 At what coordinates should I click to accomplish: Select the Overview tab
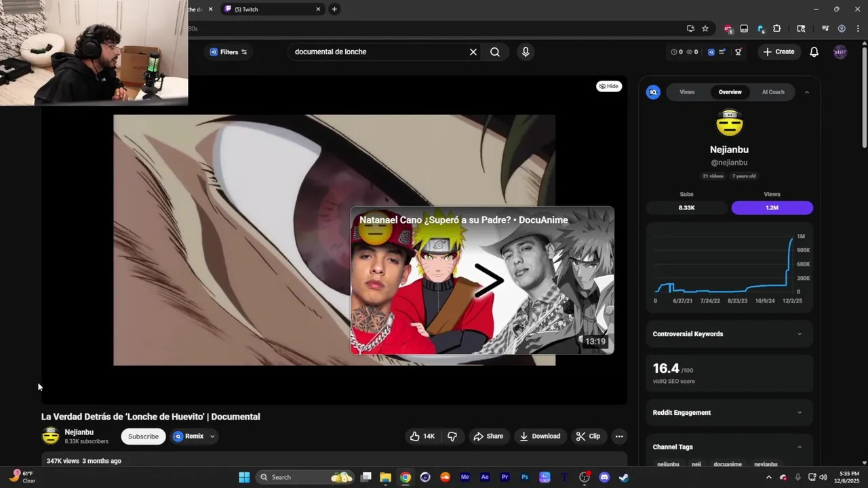(730, 92)
